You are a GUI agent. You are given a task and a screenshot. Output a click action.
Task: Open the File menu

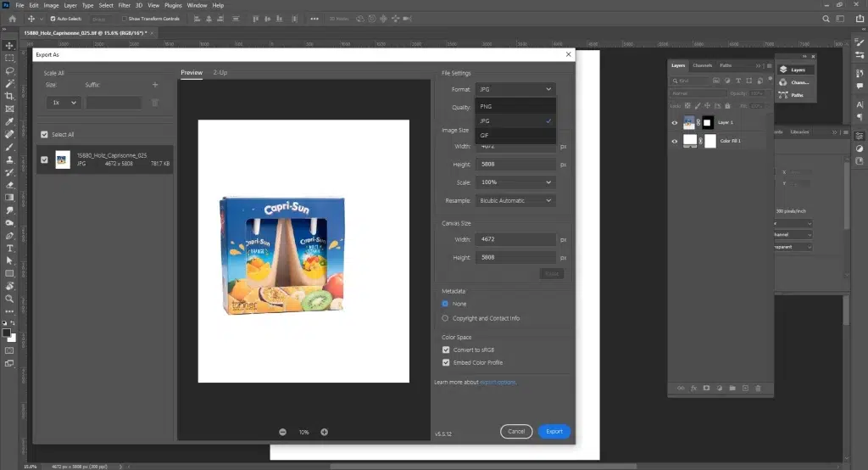(x=20, y=6)
